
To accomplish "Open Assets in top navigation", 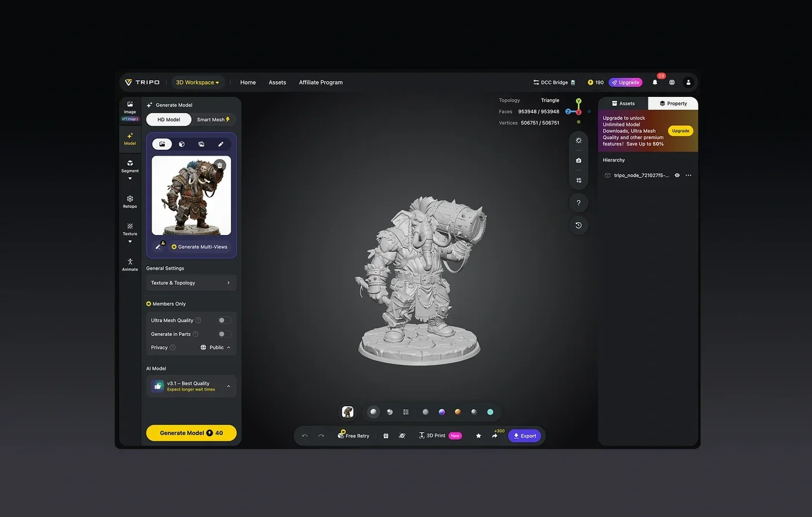I will coord(277,82).
